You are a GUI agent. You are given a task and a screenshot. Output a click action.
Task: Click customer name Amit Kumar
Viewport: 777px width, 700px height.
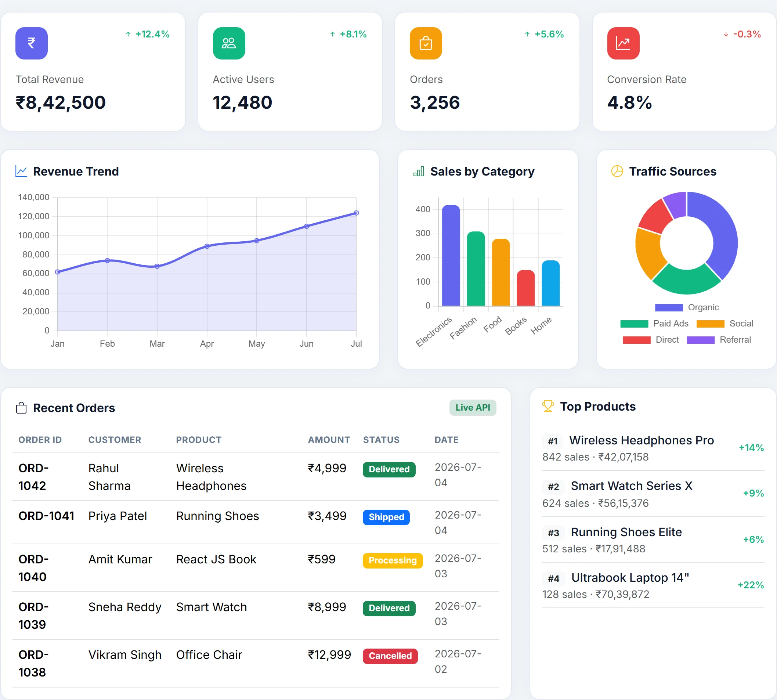point(120,559)
